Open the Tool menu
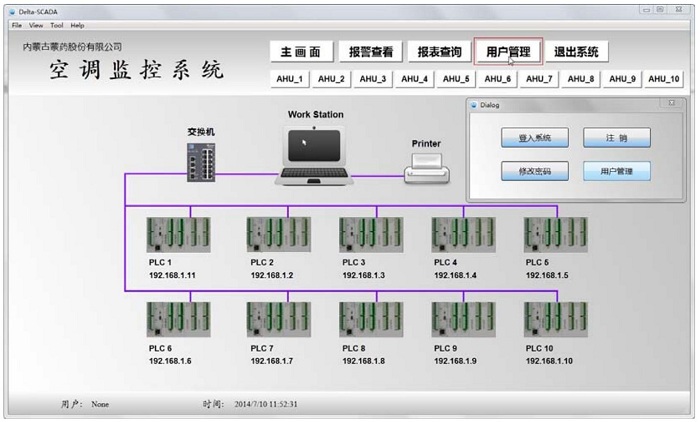 [x=57, y=25]
